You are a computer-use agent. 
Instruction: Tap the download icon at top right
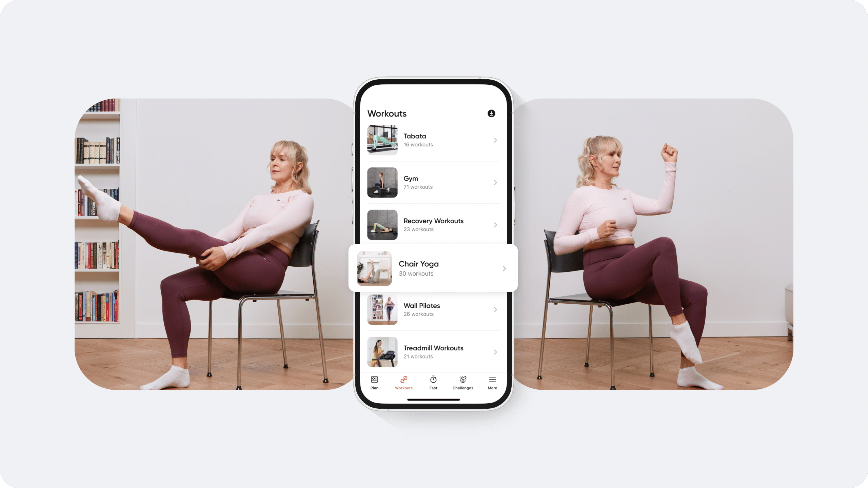coord(491,113)
